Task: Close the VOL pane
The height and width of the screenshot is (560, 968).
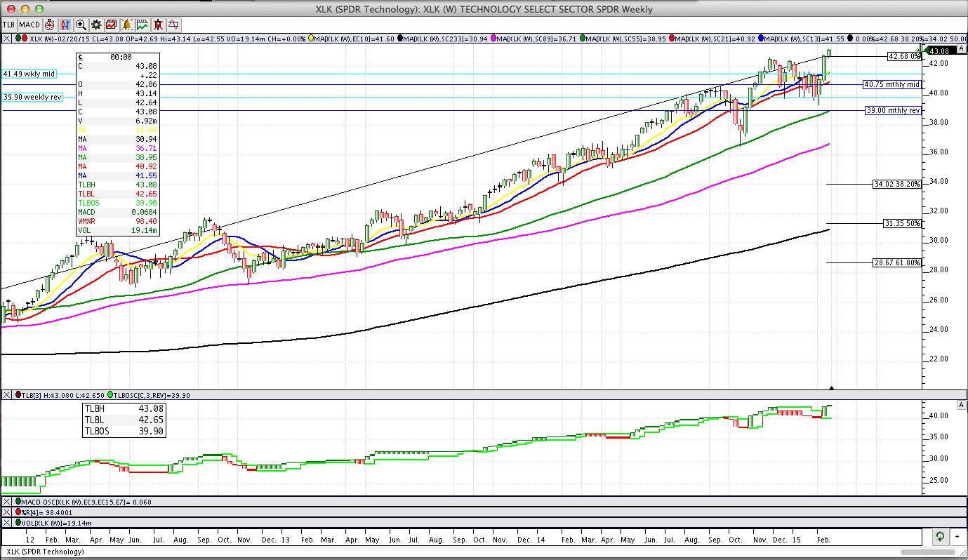Action: [x=6, y=523]
